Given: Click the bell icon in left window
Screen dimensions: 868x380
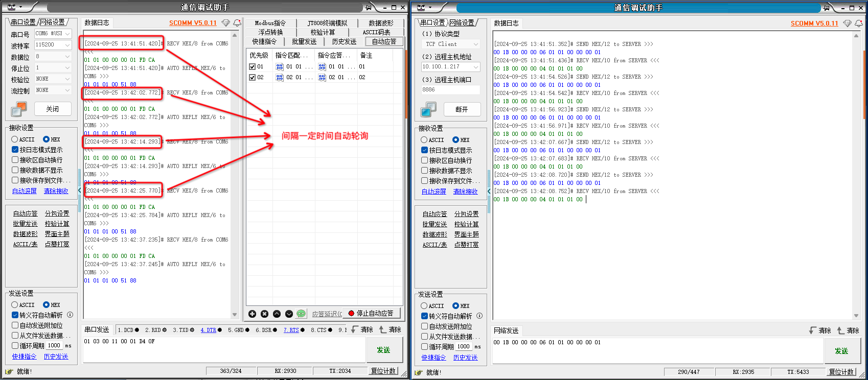Looking at the screenshot, I should tap(237, 23).
